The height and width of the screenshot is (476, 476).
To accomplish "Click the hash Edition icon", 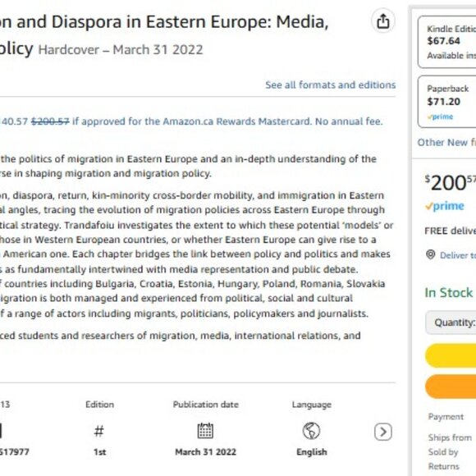I will point(99,431).
